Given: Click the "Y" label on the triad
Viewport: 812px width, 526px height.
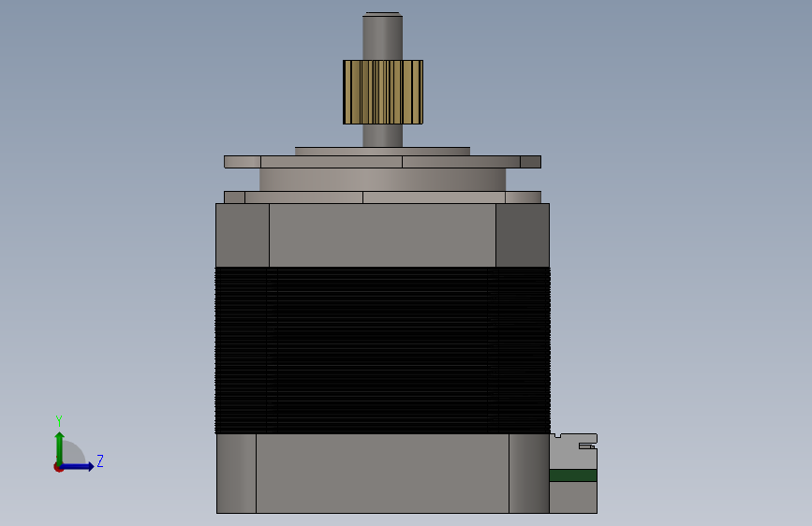Looking at the screenshot, I should [x=59, y=421].
